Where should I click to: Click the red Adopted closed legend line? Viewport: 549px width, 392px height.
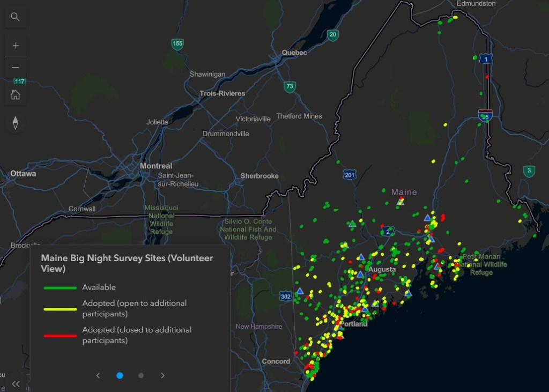click(x=60, y=336)
